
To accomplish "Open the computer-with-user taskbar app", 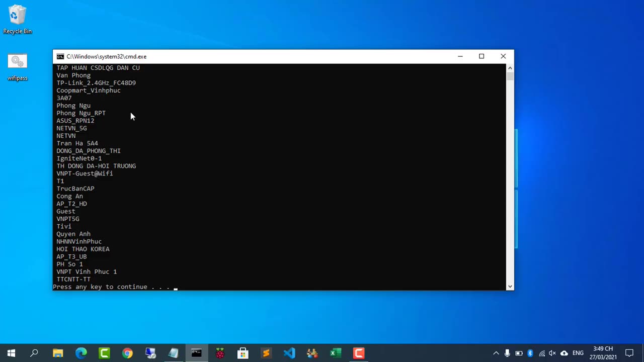I will click(150, 353).
